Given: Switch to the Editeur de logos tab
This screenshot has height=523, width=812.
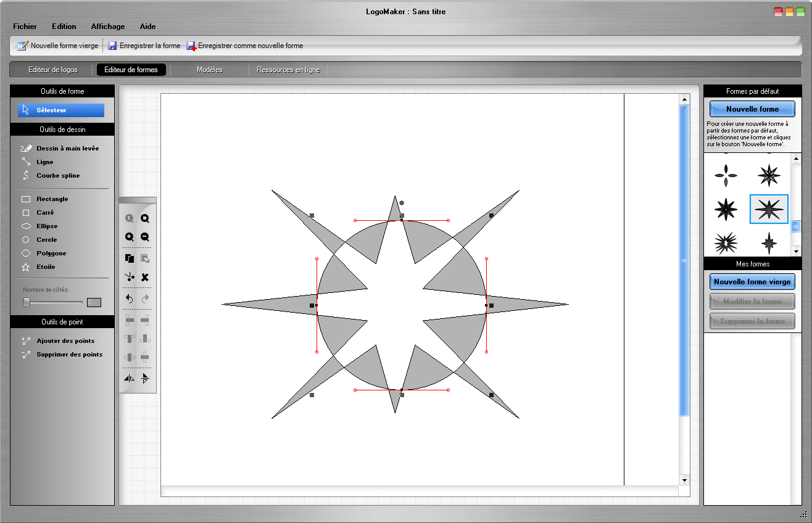Looking at the screenshot, I should 52,70.
